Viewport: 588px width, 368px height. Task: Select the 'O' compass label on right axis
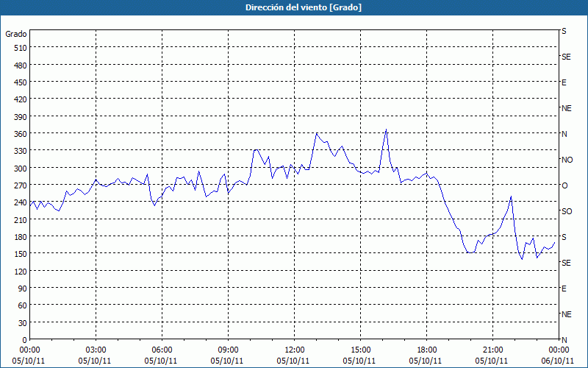click(x=564, y=185)
